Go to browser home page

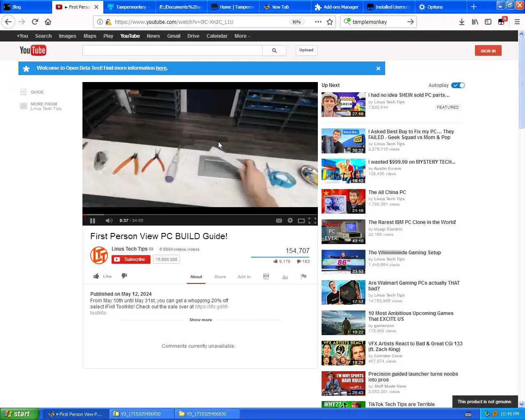click(48, 22)
